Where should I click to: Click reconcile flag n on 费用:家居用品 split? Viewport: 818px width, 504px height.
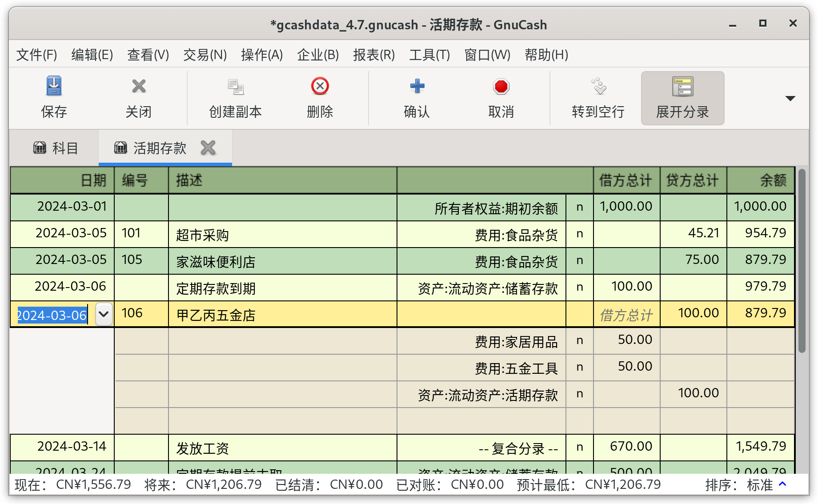579,341
